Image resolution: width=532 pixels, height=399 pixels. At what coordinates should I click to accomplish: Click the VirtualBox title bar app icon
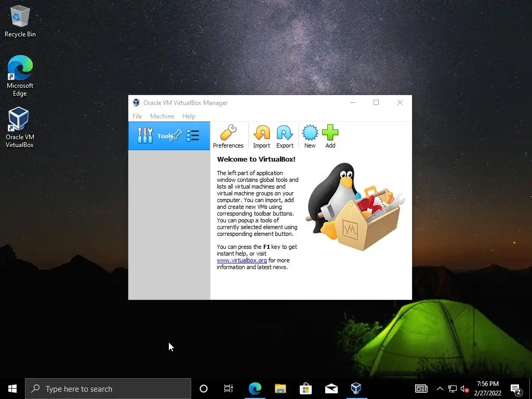[x=136, y=102]
